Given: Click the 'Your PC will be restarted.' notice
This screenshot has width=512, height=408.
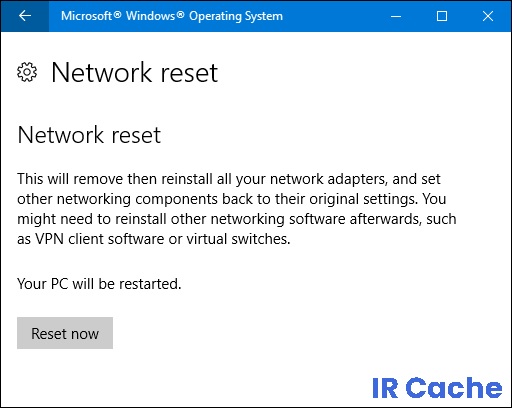Looking at the screenshot, I should pos(99,284).
